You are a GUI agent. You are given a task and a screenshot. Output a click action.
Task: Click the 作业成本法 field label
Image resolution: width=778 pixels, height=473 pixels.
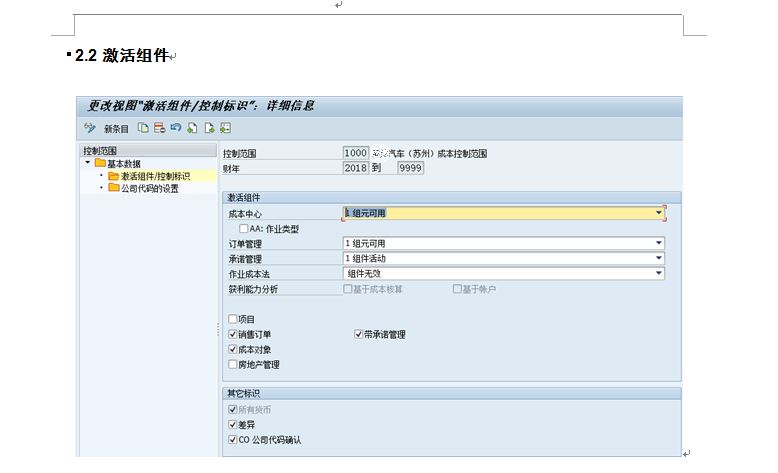click(x=249, y=274)
